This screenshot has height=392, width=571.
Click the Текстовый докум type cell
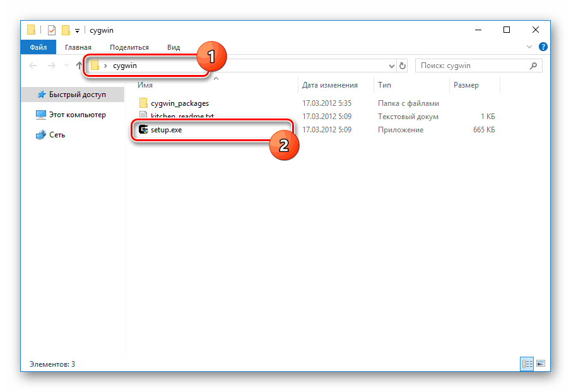408,117
